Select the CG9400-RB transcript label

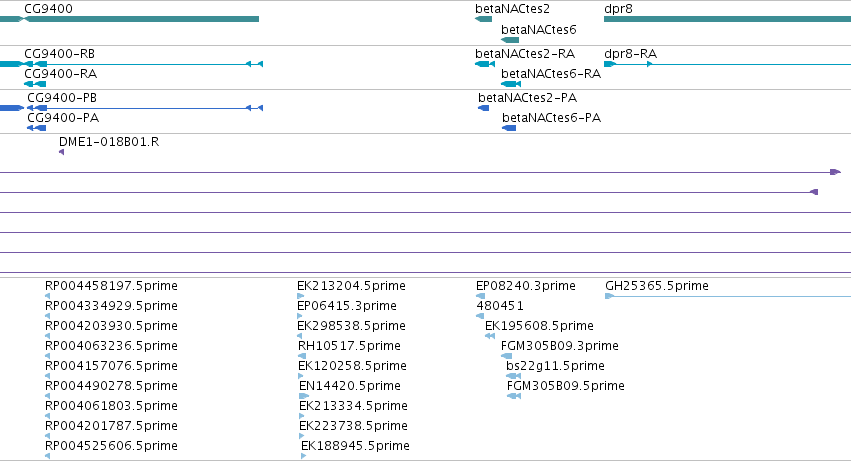(x=60, y=54)
